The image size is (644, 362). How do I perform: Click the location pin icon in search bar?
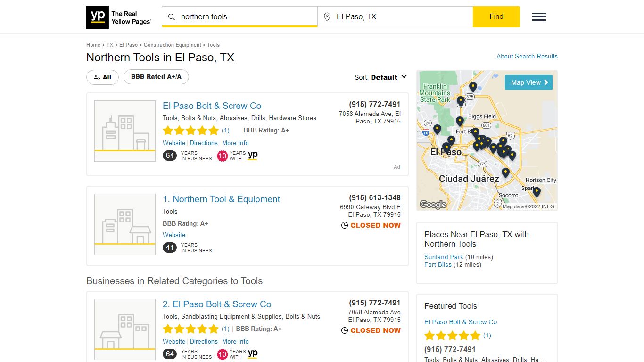(327, 17)
